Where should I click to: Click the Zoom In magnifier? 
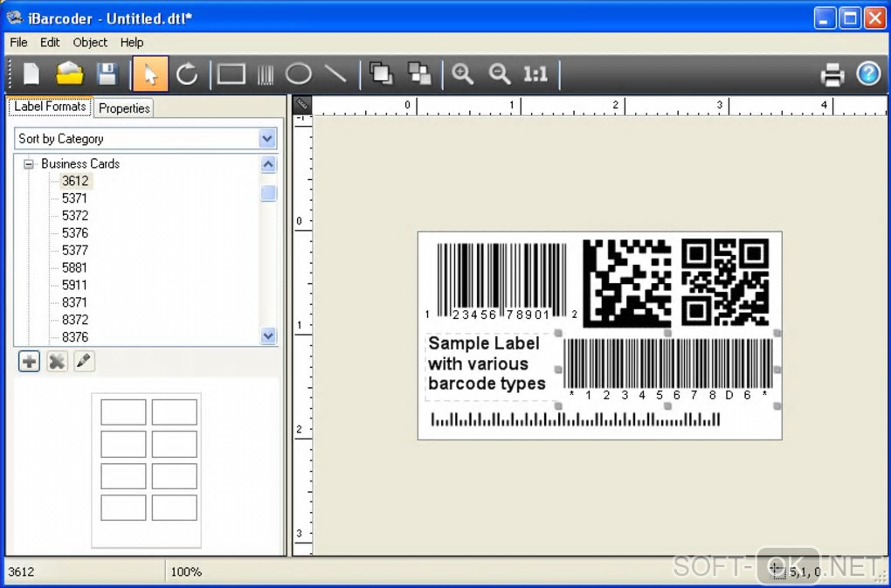click(462, 74)
